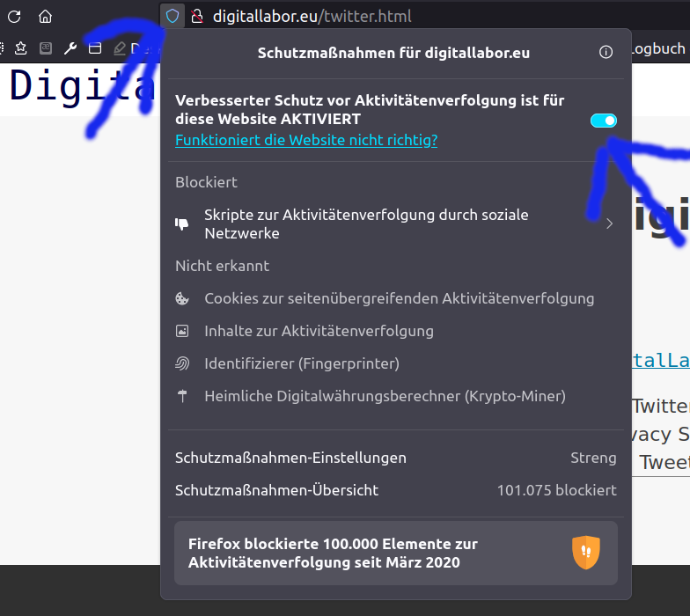Click the window-shaped toolbar icon
This screenshot has height=616, width=690.
(95, 48)
